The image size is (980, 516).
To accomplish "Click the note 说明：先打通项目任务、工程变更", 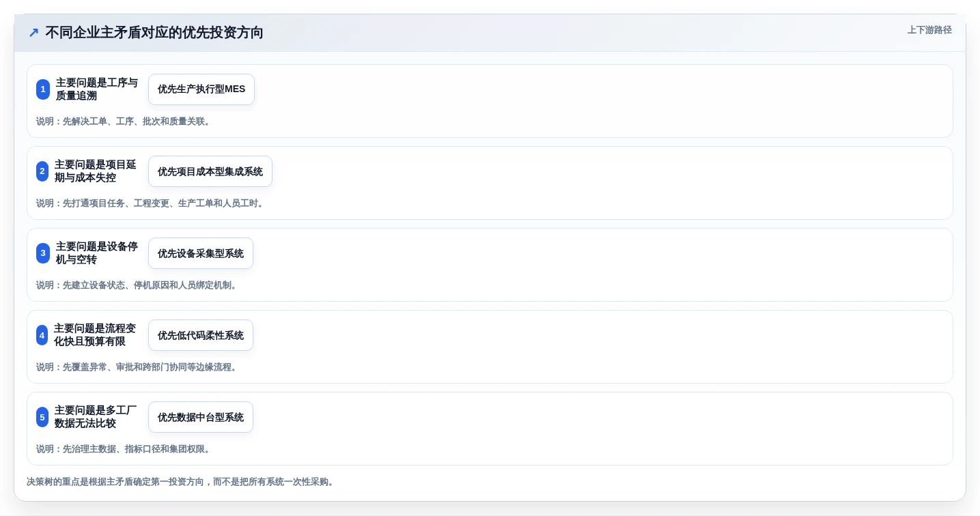I will (152, 203).
